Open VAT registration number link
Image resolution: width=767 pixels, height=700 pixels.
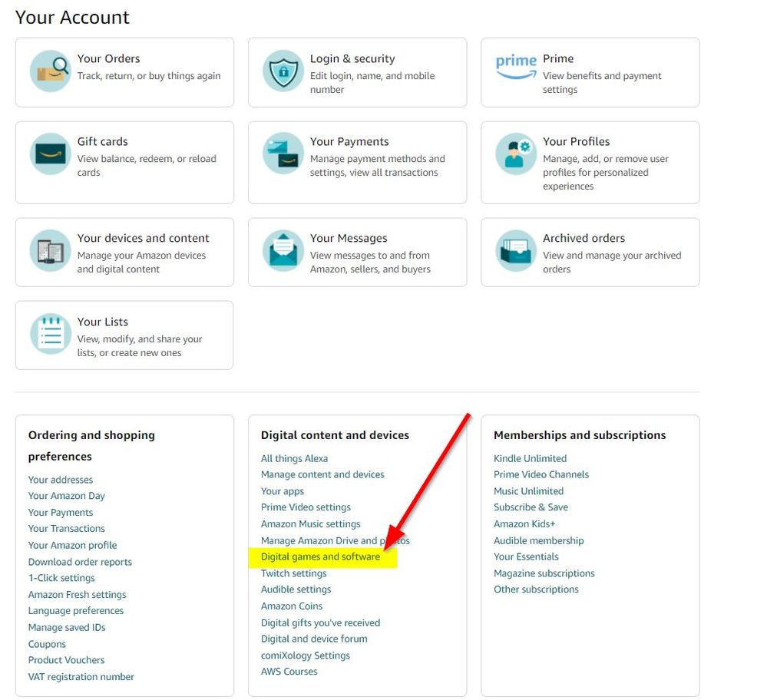[81, 676]
